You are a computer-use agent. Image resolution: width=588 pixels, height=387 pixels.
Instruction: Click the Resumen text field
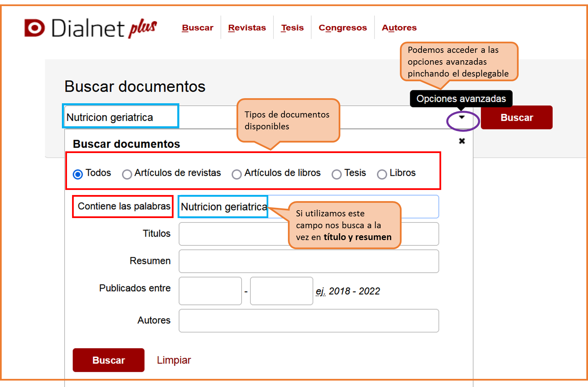pyautogui.click(x=309, y=261)
